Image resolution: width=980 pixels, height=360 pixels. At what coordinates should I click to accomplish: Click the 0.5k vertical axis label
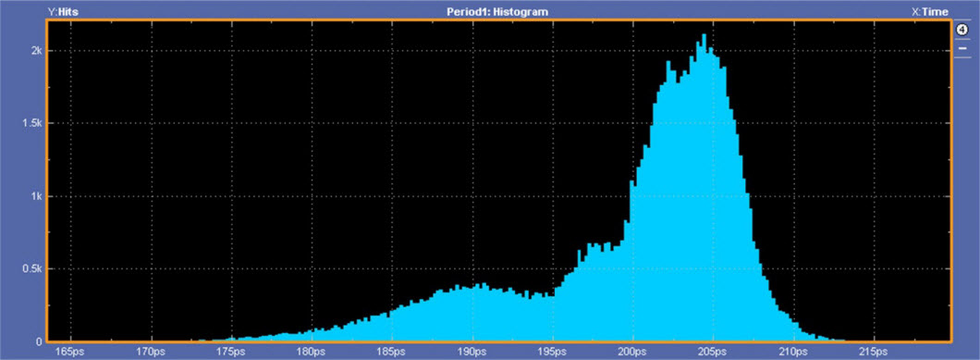pos(31,268)
